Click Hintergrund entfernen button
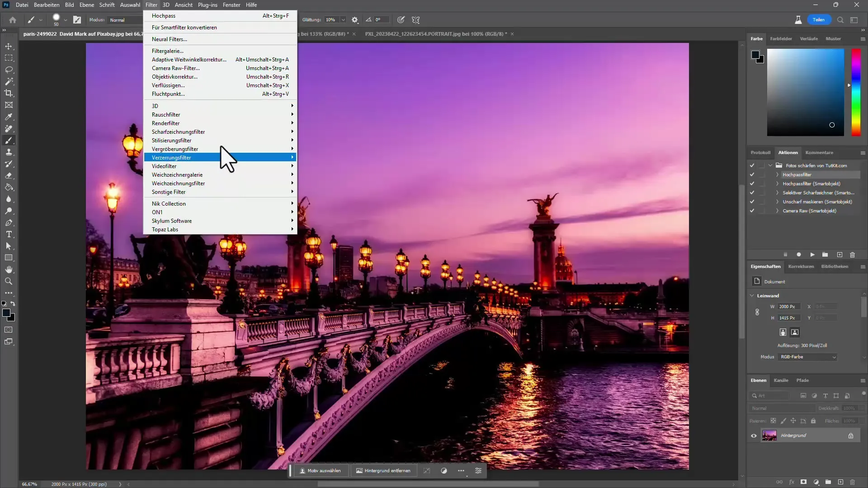 [383, 471]
